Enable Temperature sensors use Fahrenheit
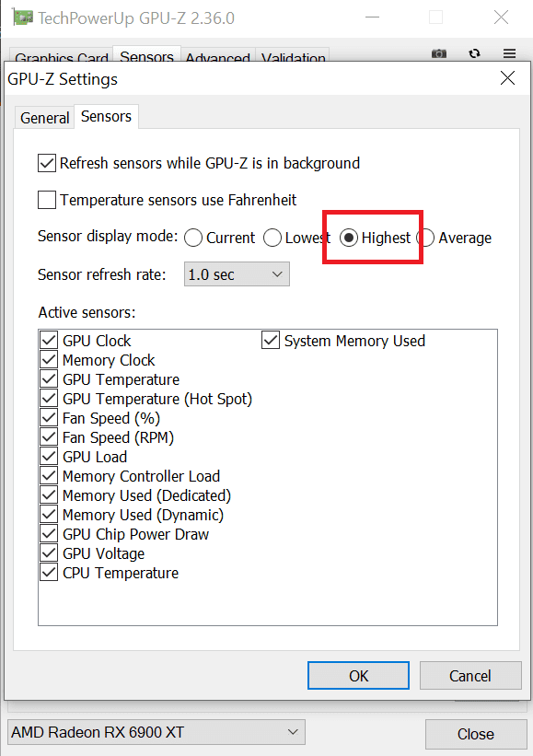The image size is (533, 756). pos(47,200)
